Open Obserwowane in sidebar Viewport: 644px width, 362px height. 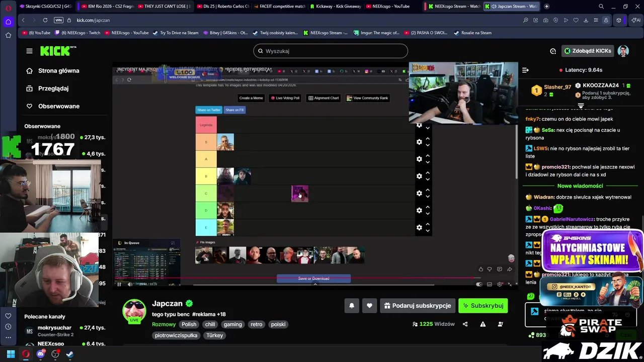pyautogui.click(x=53, y=106)
